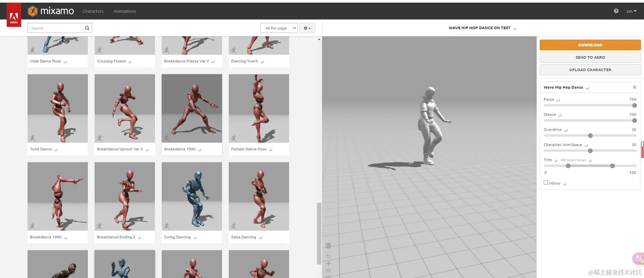Enable the Mirror checkbox
The height and width of the screenshot is (278, 644).
click(x=546, y=183)
